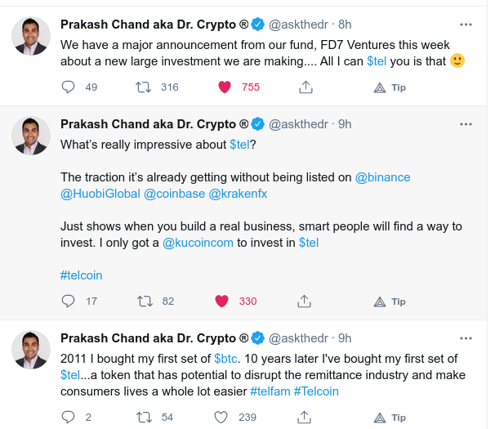
Task: Retweet the tweet with 54 retweets
Action: point(144,418)
